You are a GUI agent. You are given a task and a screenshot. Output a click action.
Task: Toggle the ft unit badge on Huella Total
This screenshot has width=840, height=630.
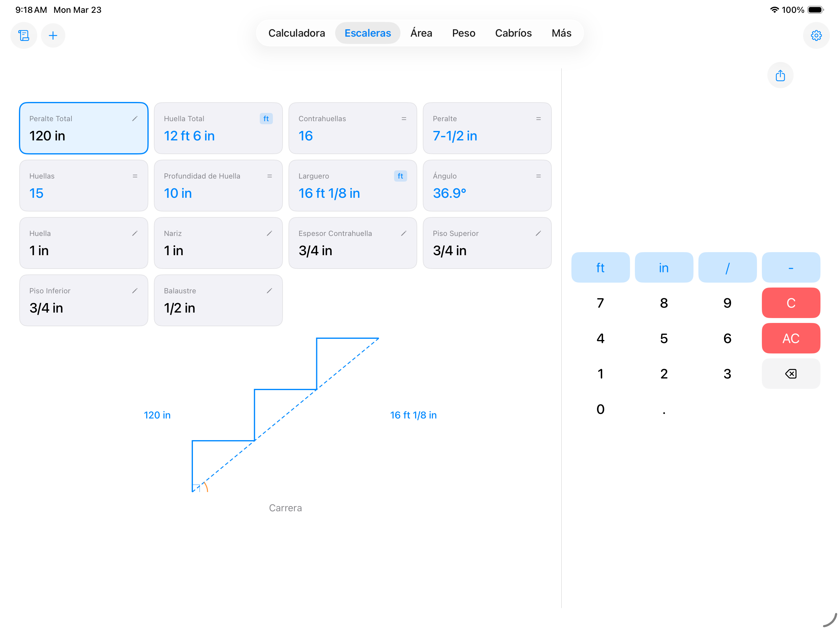[266, 118]
